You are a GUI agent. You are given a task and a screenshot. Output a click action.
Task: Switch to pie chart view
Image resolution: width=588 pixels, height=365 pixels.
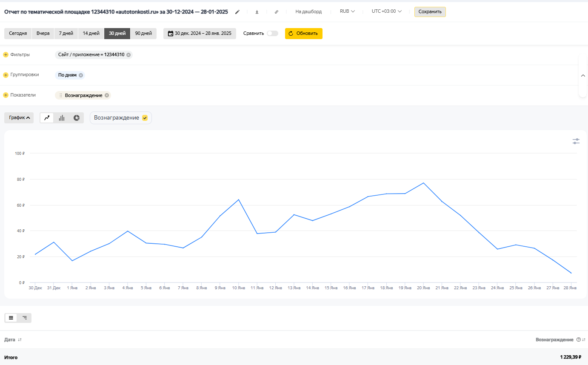[x=77, y=118]
